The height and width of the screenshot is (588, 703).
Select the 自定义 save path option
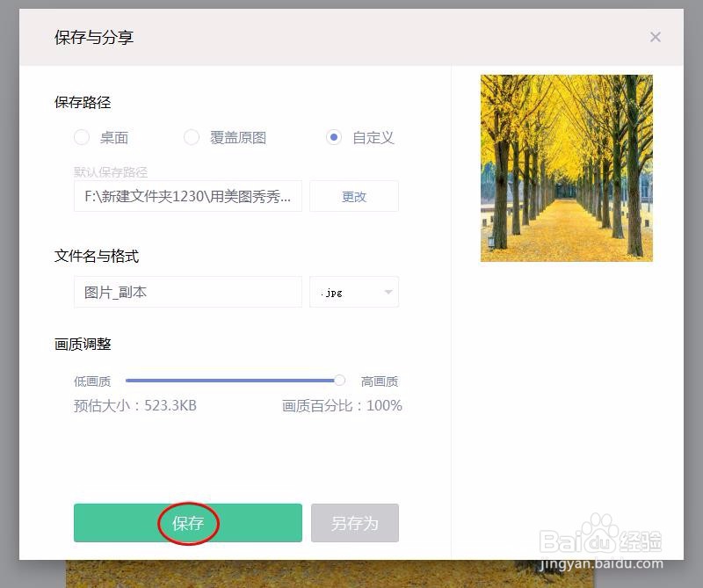[x=334, y=137]
